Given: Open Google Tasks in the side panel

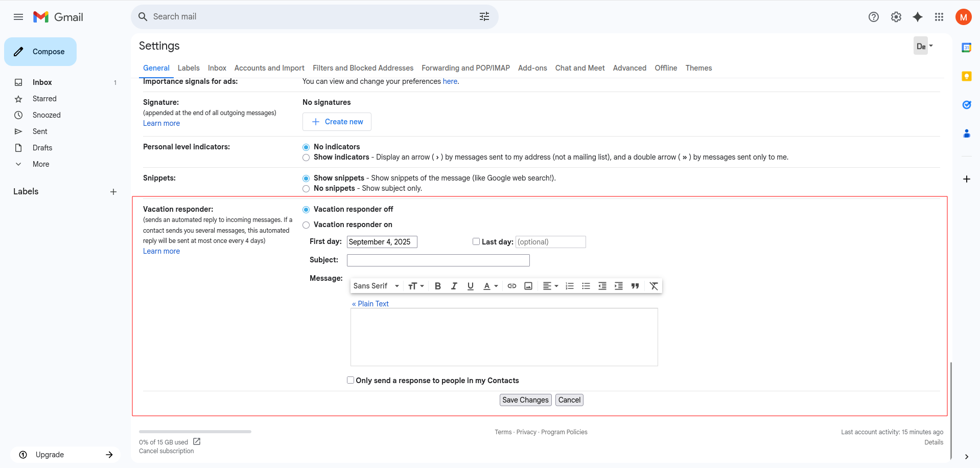Looking at the screenshot, I should point(966,104).
